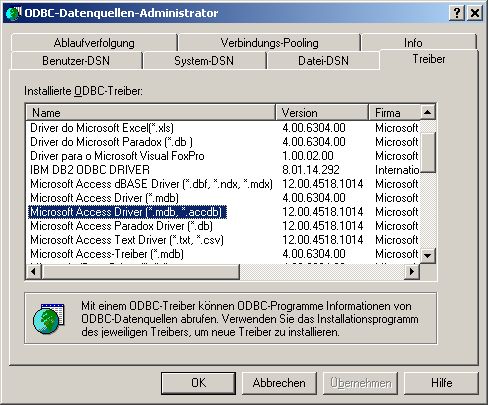Switch to the Benutzer-DSN tab
This screenshot has width=488, height=405.
76,61
